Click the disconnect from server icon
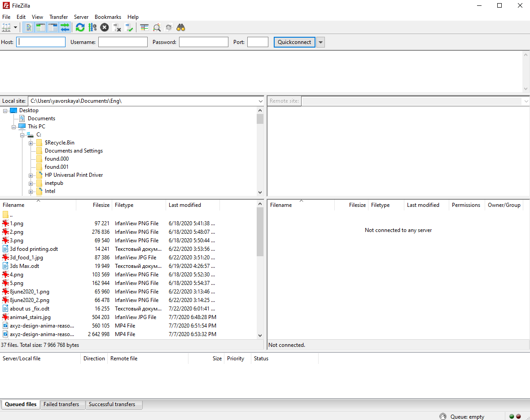Screen dimensions: 530x420 coord(117,28)
